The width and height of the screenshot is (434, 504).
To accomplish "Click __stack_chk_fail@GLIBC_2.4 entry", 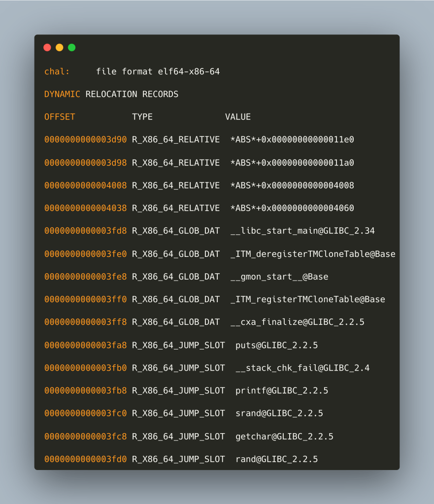I will (x=302, y=368).
